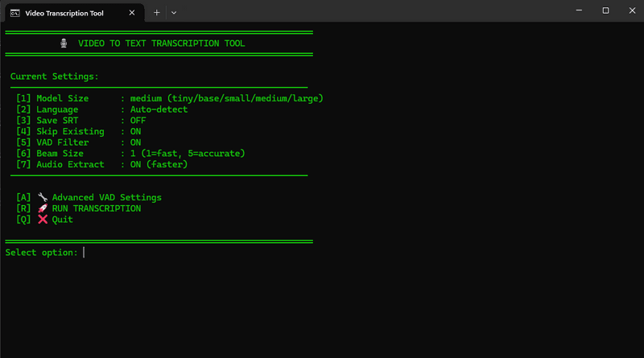Minimize the terminal window
Viewport: 644px width, 358px height.
[x=579, y=10]
